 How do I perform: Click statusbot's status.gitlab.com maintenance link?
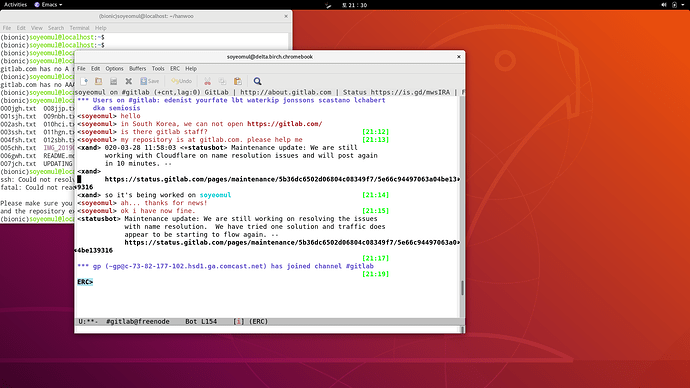click(x=292, y=243)
